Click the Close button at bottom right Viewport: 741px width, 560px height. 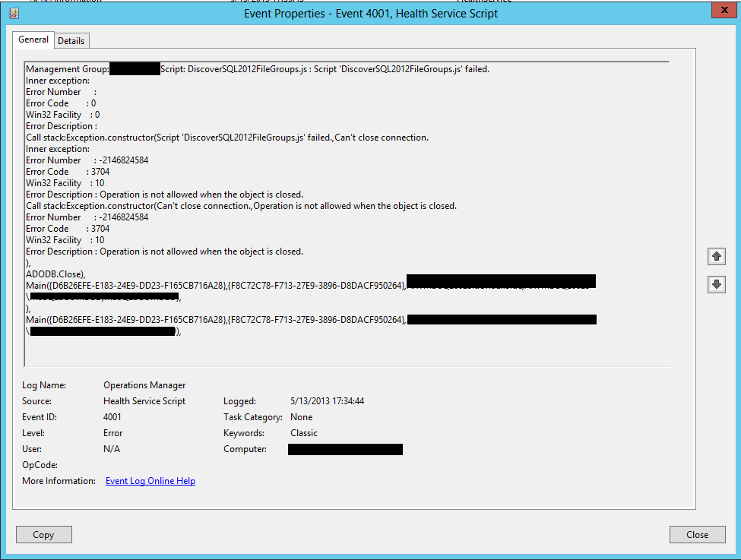point(697,535)
